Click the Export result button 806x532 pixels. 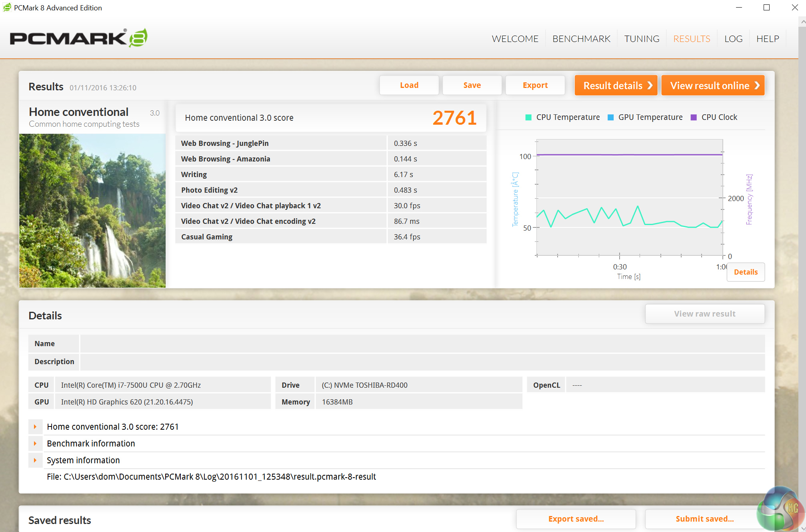tap(535, 85)
